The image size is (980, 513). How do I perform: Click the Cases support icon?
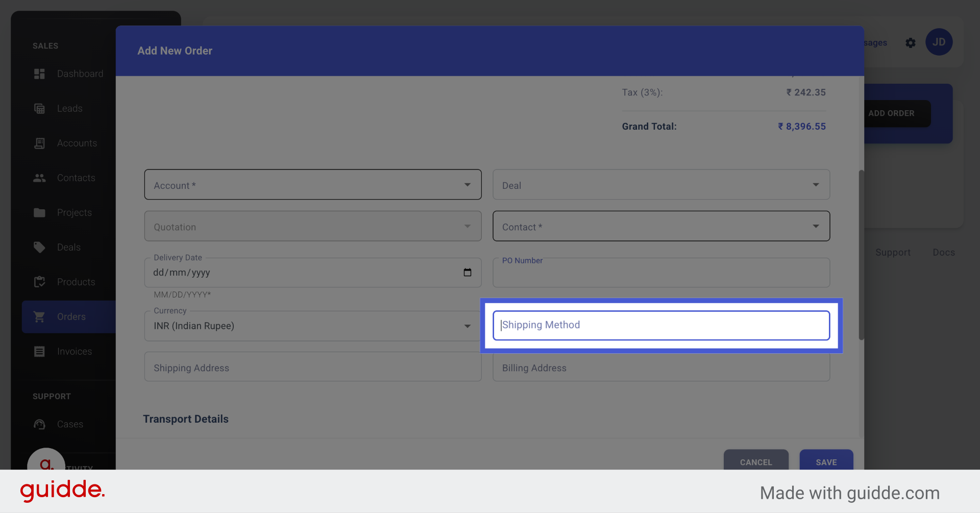pos(39,424)
